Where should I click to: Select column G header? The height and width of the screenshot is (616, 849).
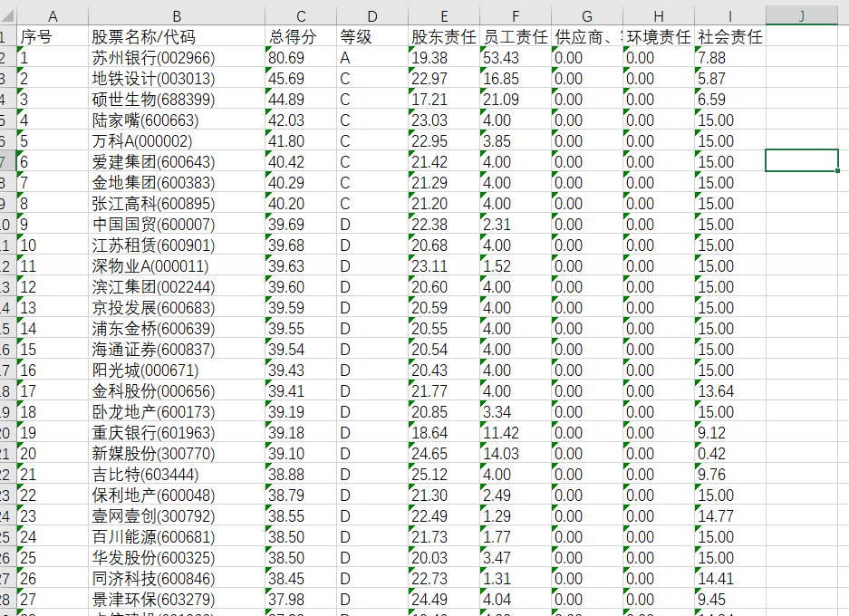[586, 16]
